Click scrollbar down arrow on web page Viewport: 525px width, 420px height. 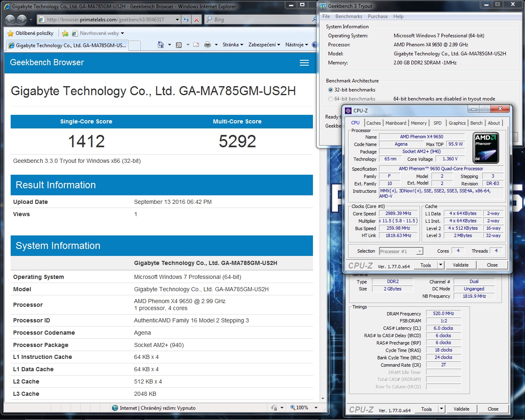point(323,398)
